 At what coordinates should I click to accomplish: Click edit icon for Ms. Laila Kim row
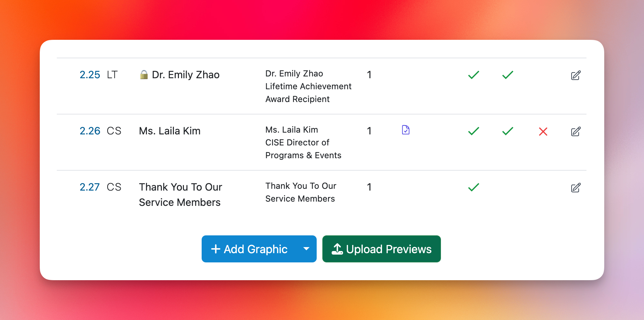(576, 131)
